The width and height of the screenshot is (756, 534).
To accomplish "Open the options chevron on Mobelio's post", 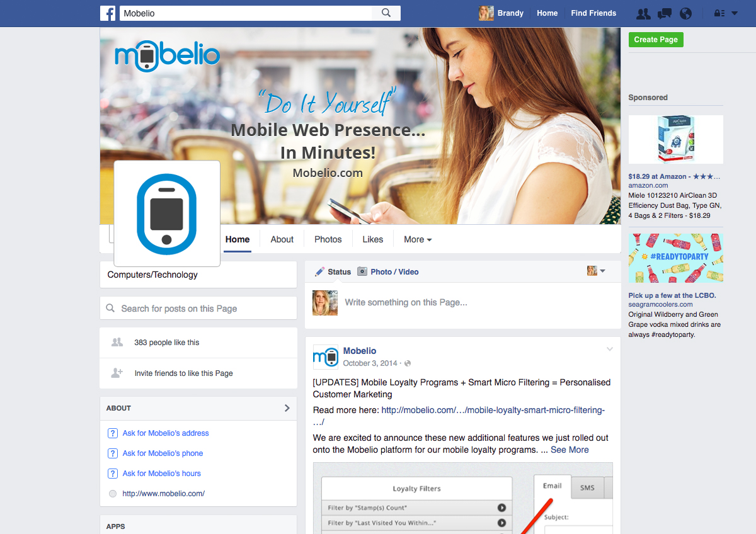I will pos(609,349).
